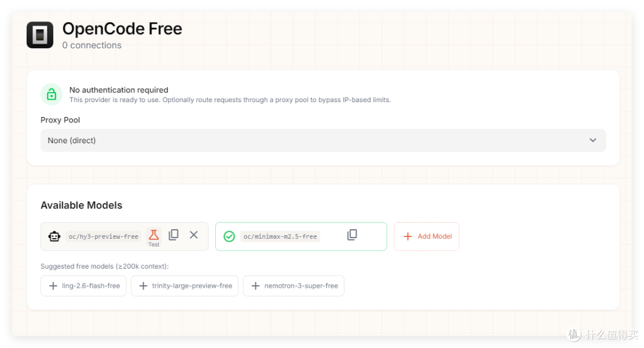Image resolution: width=644 pixels, height=348 pixels.
Task: Click the 'OpenCode Free' title
Action: click(x=122, y=29)
